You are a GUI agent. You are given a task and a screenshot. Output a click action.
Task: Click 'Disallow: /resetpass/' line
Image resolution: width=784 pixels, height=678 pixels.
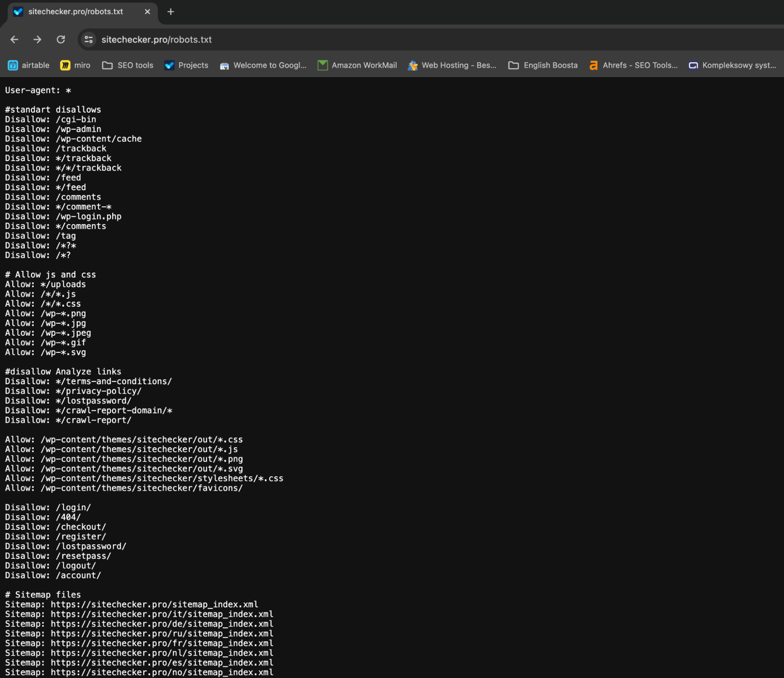pos(58,556)
